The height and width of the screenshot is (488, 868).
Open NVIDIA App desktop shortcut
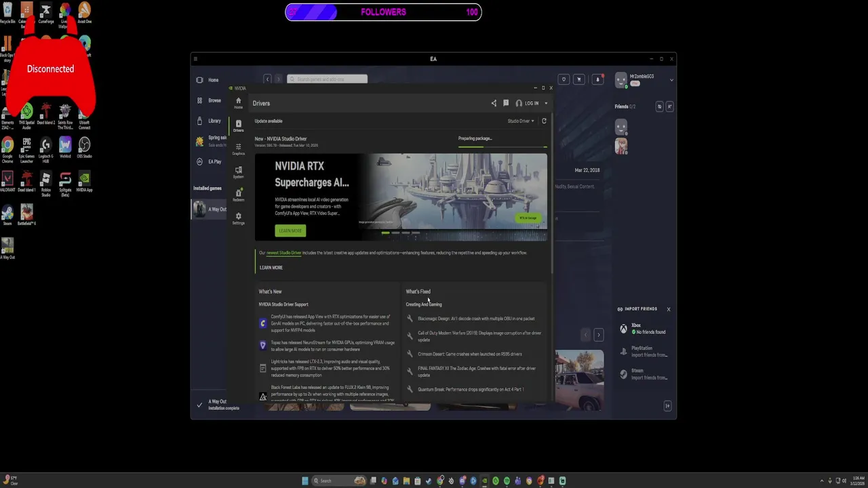tap(84, 182)
